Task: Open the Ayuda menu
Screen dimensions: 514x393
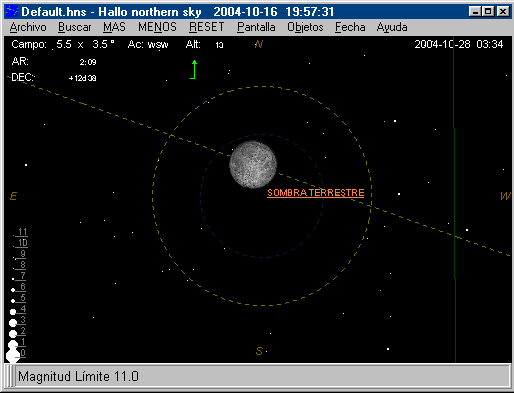Action: point(392,27)
